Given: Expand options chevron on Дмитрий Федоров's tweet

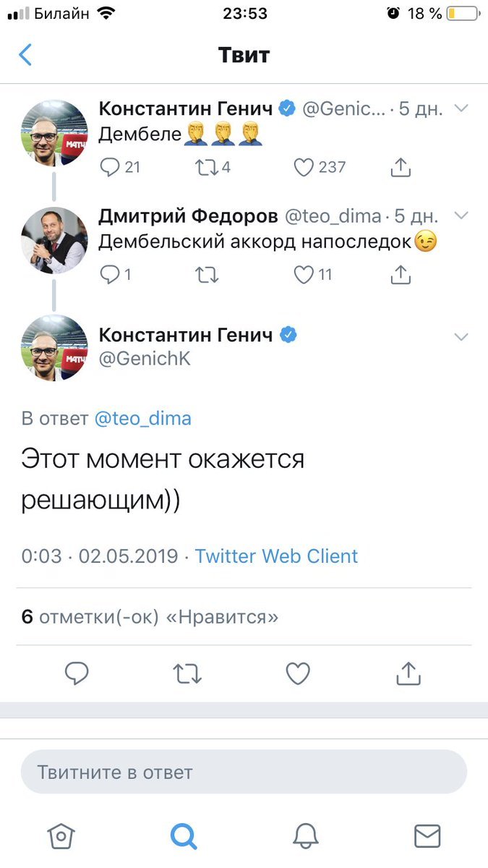Looking at the screenshot, I should click(461, 216).
